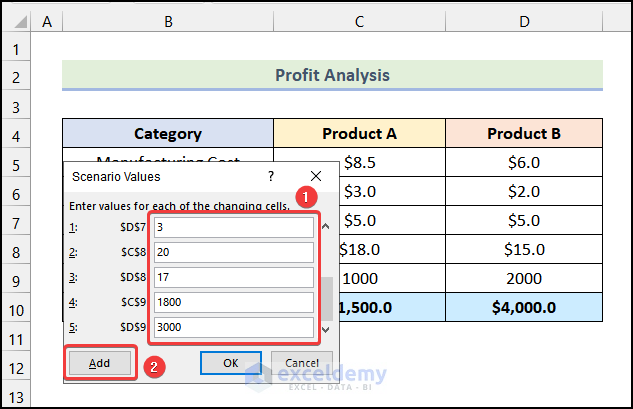This screenshot has height=409, width=633.
Task: Click the $D$9 field showing 3000
Action: click(233, 327)
